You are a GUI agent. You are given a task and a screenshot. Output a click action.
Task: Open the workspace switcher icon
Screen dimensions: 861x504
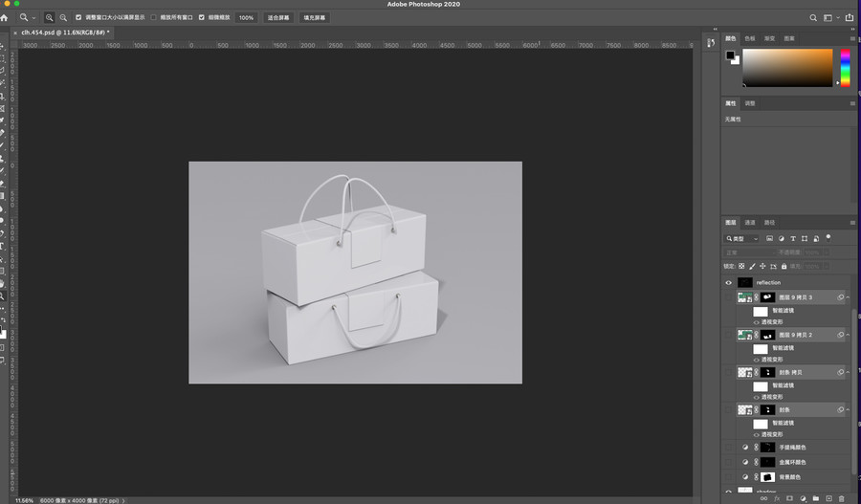828,17
